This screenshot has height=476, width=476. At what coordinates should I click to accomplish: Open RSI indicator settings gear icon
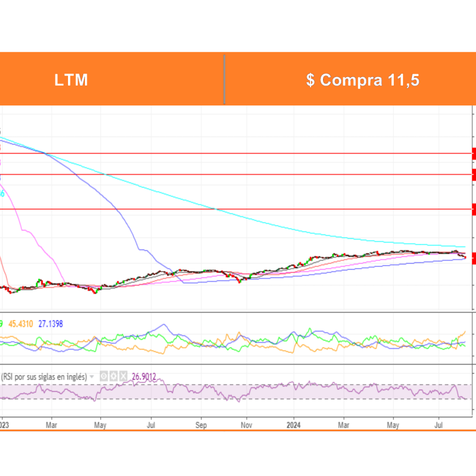point(113,376)
